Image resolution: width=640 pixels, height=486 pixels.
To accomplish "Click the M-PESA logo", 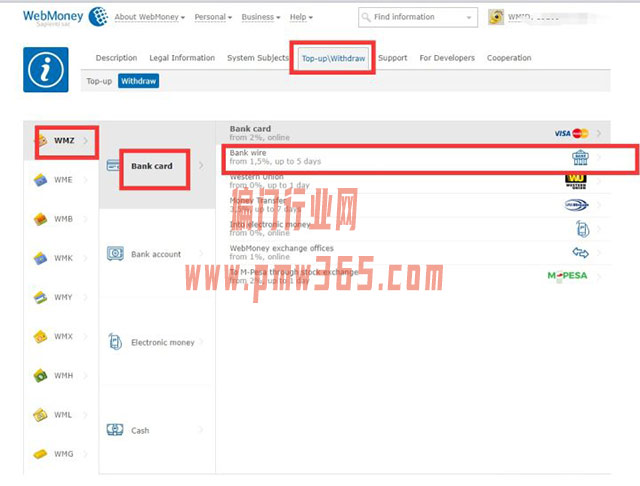I will pyautogui.click(x=567, y=276).
